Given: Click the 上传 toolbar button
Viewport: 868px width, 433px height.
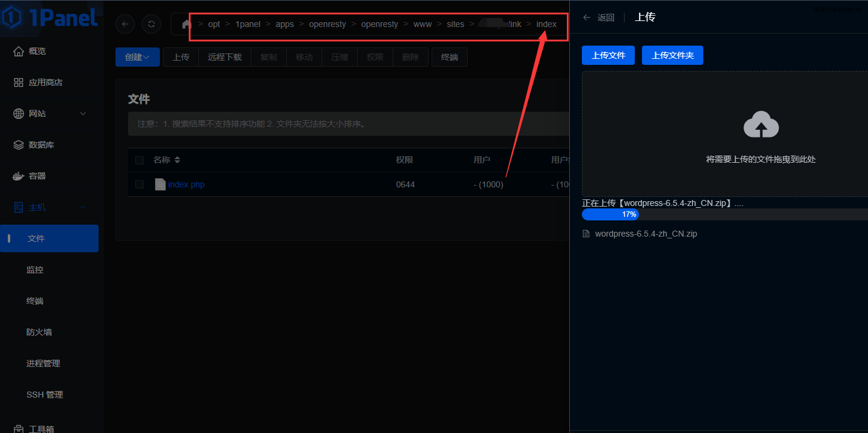Looking at the screenshot, I should [181, 57].
